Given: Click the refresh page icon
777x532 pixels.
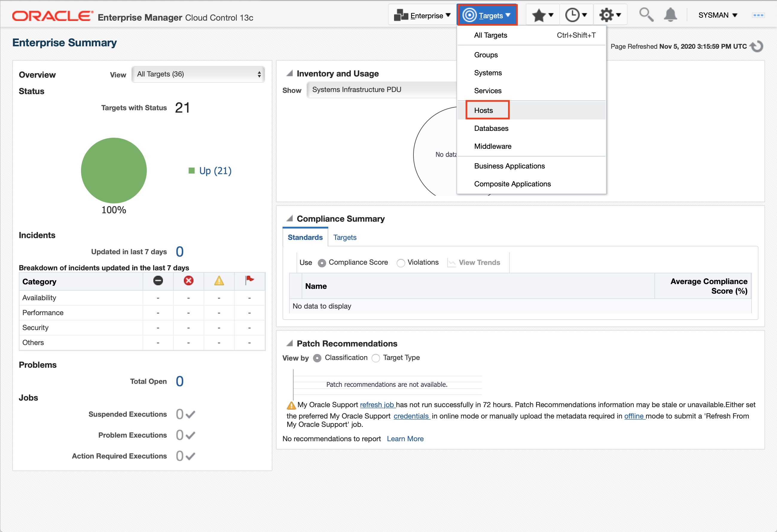Looking at the screenshot, I should click(757, 46).
